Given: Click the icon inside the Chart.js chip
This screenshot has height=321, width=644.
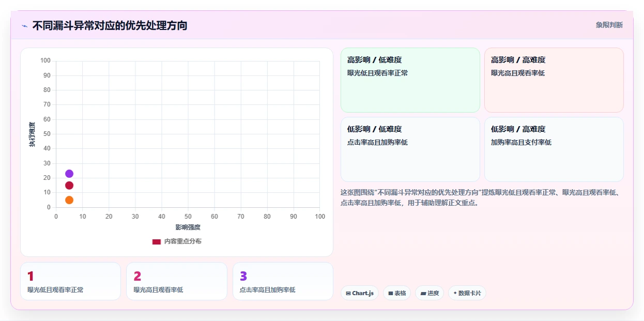Looking at the screenshot, I should (x=348, y=293).
